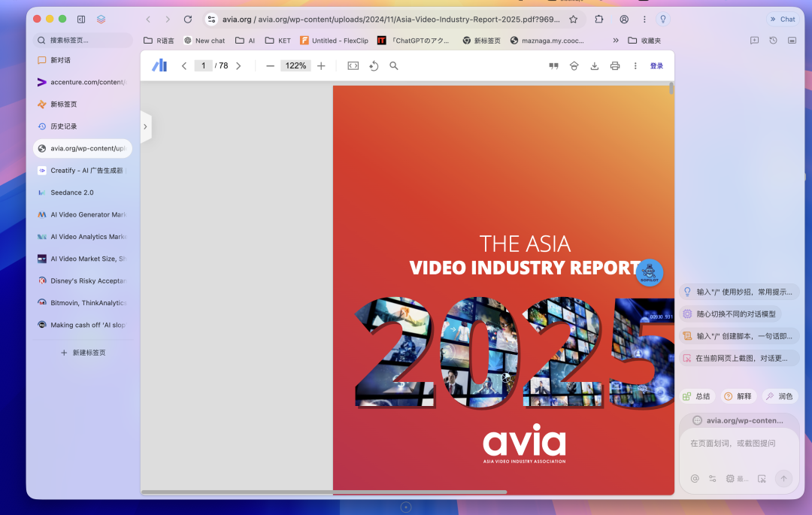The height and width of the screenshot is (515, 812).
Task: Go back to the previous page
Action: point(149,19)
